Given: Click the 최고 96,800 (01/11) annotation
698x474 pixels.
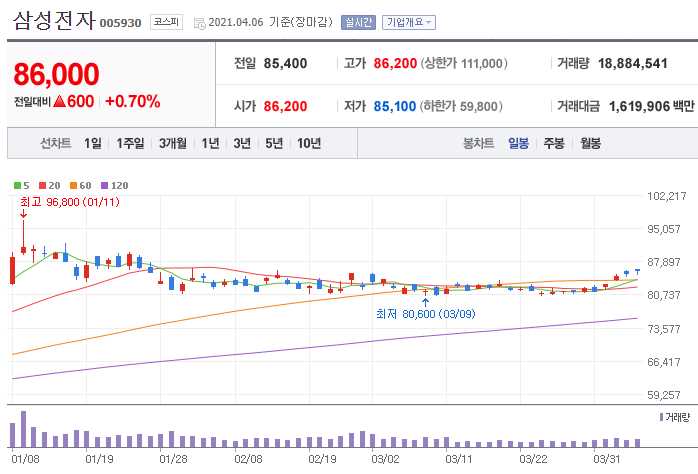Looking at the screenshot, I should (x=70, y=202).
